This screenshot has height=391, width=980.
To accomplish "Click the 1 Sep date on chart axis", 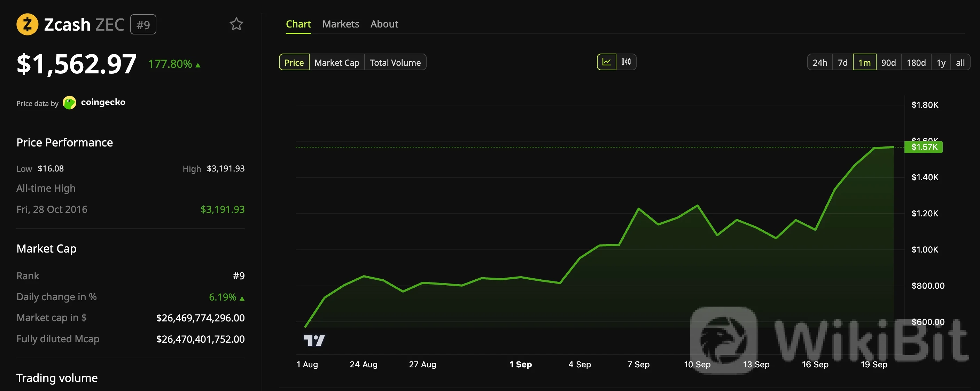I will (x=520, y=365).
